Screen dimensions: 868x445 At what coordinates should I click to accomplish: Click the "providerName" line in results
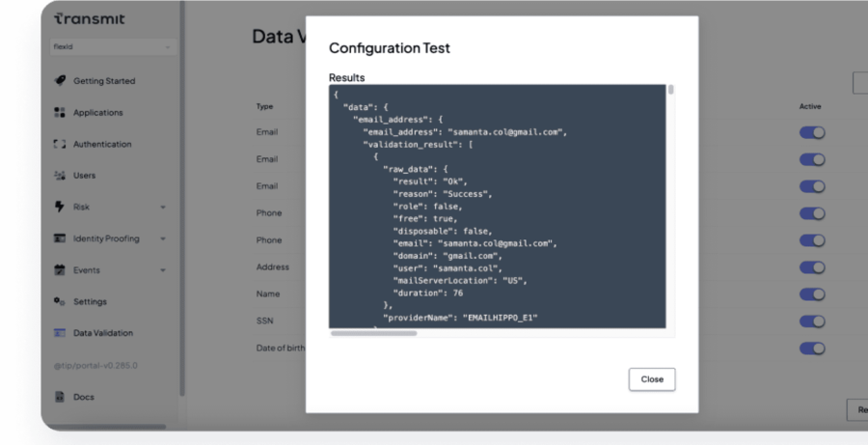pos(461,318)
